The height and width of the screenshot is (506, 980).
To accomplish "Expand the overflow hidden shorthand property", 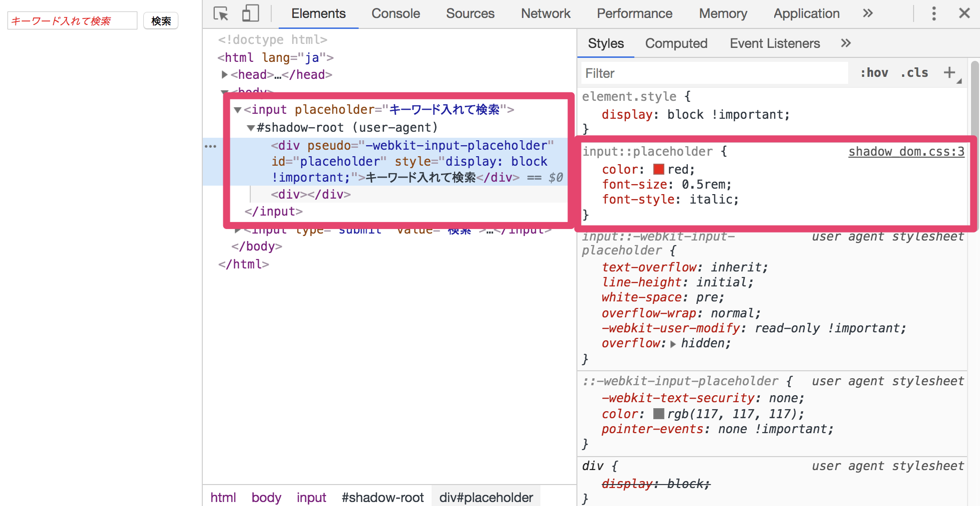I will pos(673,344).
